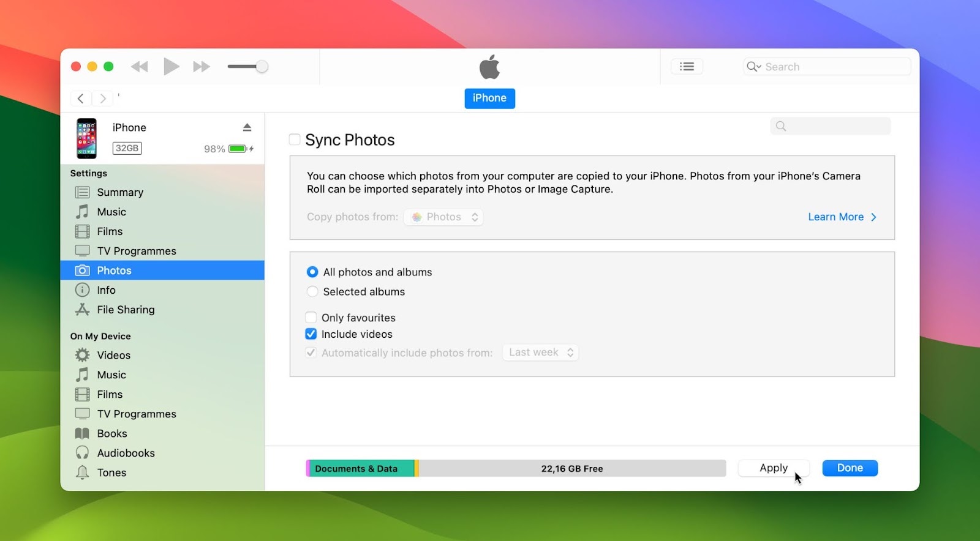The image size is (980, 541).
Task: Open Films under On My Device
Action: pos(162,394)
